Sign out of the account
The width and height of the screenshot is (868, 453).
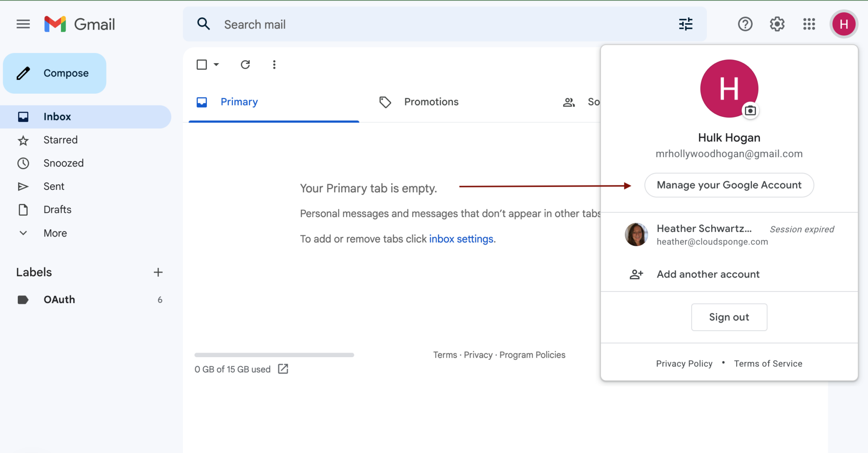click(x=729, y=317)
